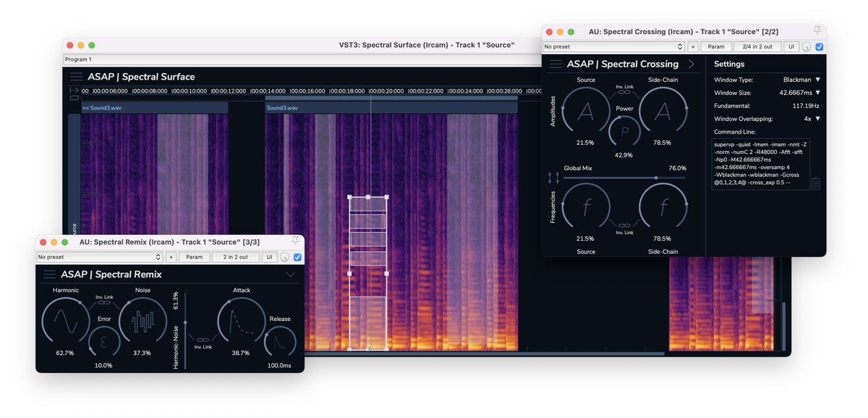Click the '2 in 2 out' button

click(235, 257)
